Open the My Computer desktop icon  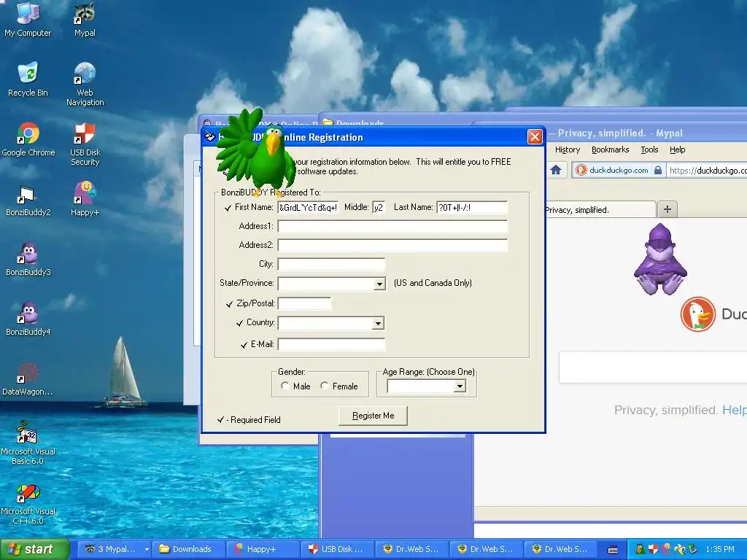[x=28, y=19]
